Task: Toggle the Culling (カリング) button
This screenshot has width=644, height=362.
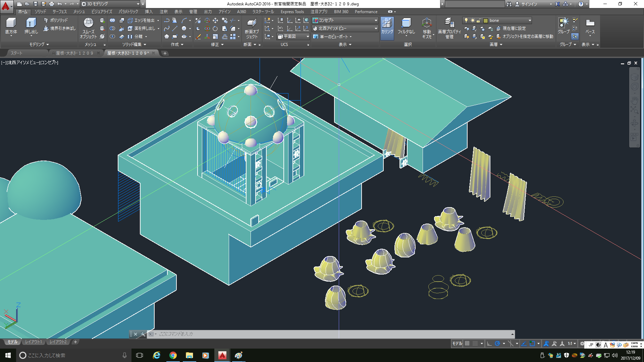Action: coord(387,27)
